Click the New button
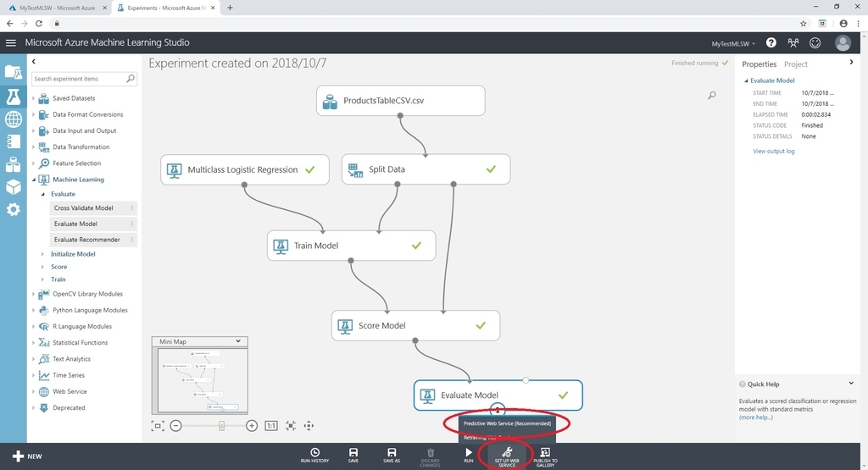Screen dimensions: 868x470 [27, 456]
